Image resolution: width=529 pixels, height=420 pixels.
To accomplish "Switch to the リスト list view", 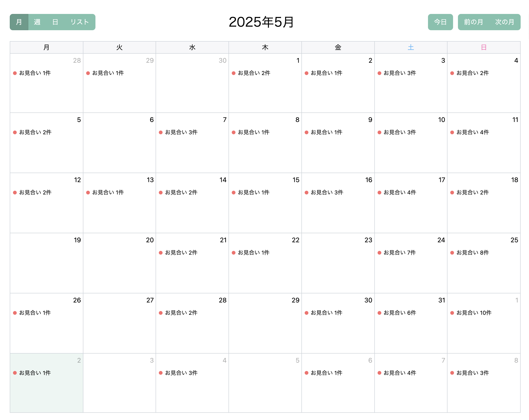I will tap(80, 22).
